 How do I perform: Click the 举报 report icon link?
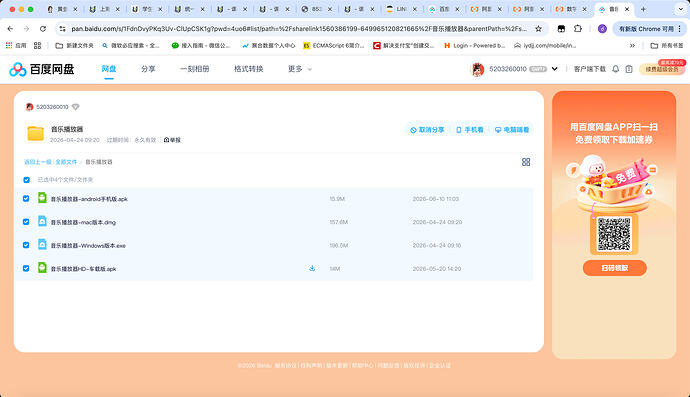coord(172,140)
